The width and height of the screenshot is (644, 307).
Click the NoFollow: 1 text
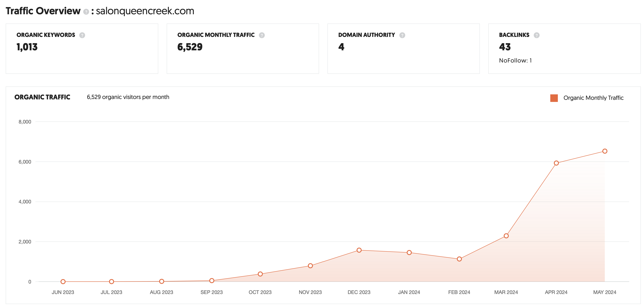click(x=515, y=61)
